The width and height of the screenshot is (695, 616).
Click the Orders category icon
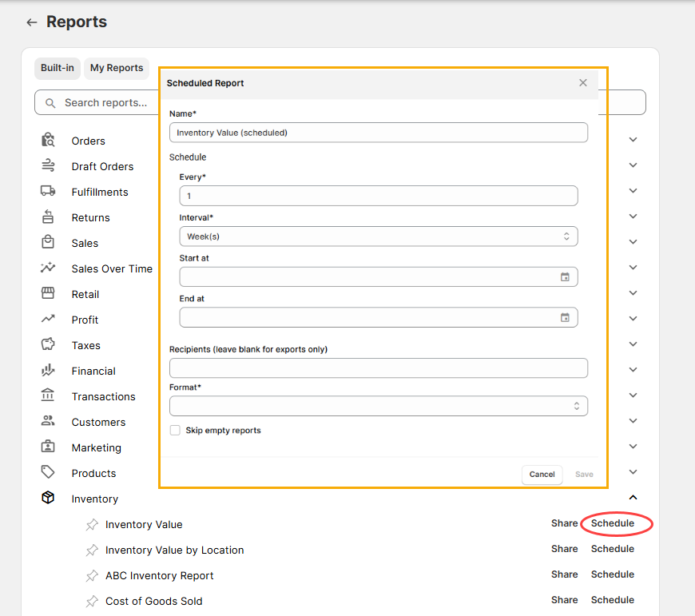pos(48,141)
